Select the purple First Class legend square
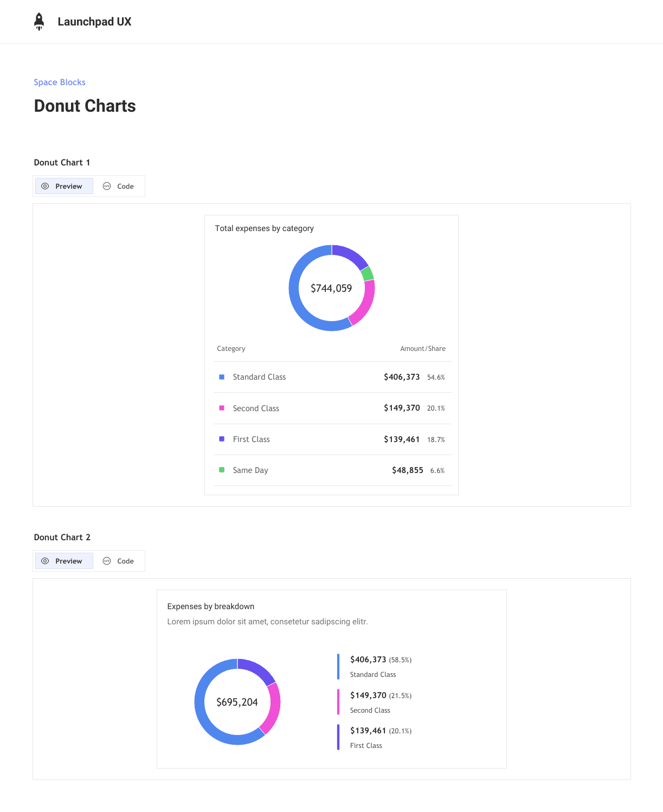 [222, 439]
